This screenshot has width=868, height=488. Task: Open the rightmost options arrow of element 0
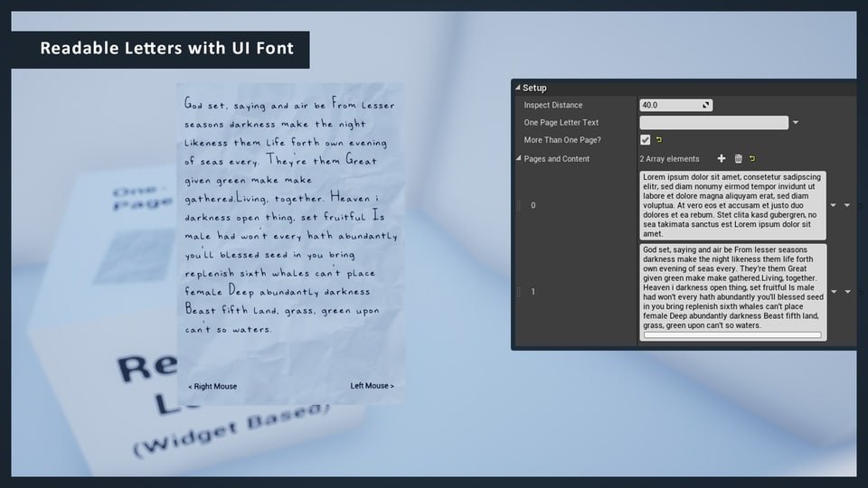(847, 205)
